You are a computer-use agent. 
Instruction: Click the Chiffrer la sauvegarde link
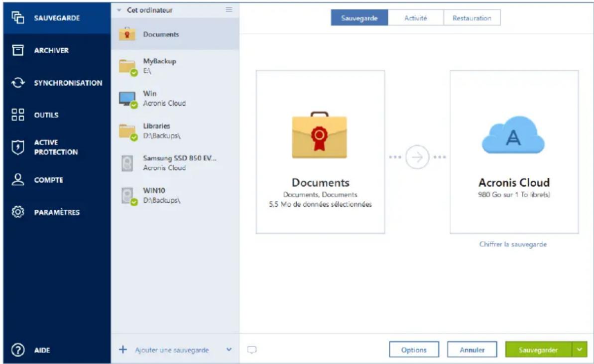[513, 244]
